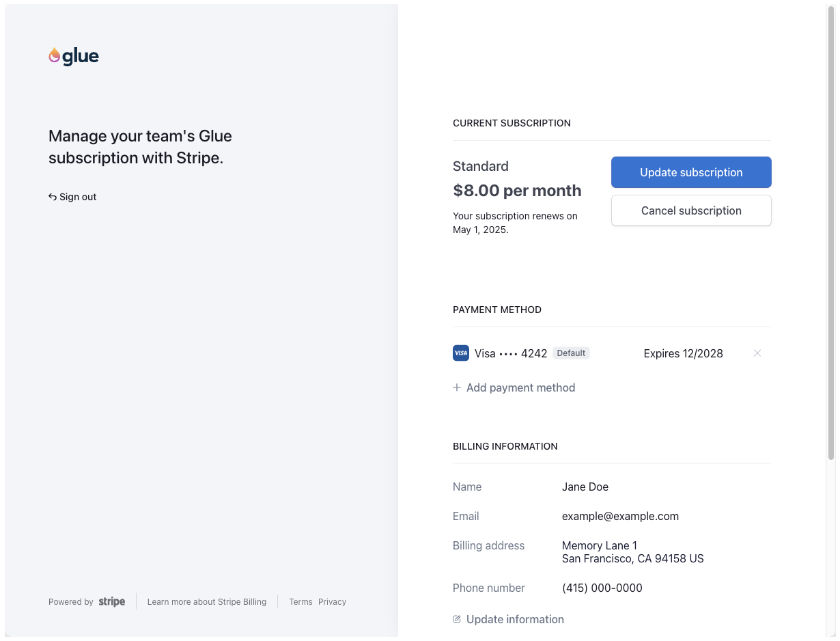Click the plus icon beside Add payment method
840x641 pixels.
[457, 387]
